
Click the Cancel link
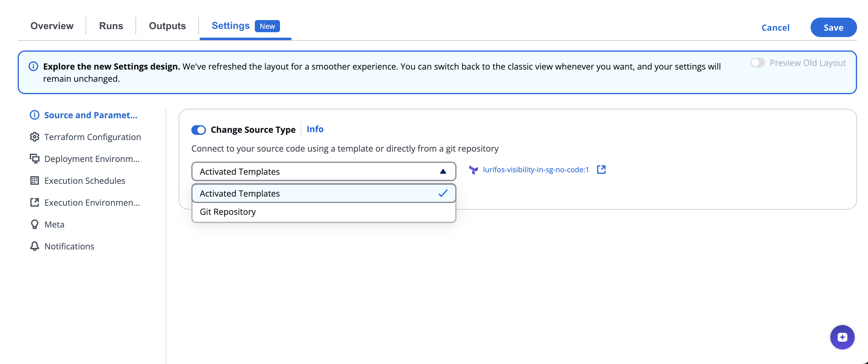[775, 28]
